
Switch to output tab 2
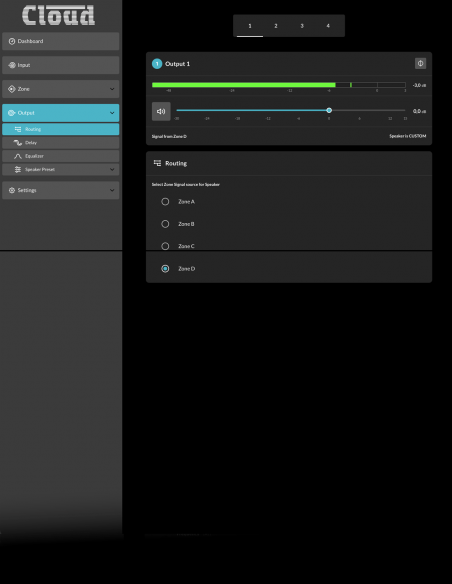pos(276,26)
